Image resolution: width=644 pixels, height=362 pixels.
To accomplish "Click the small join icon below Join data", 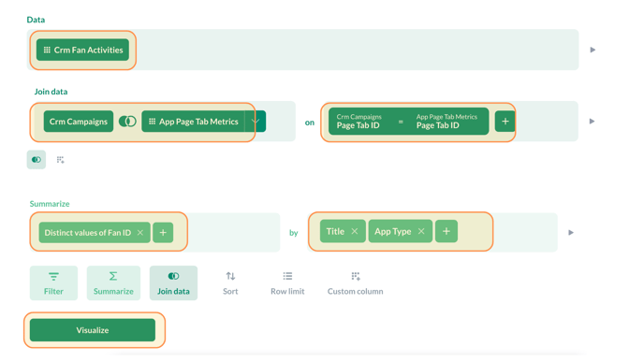I will click(37, 160).
